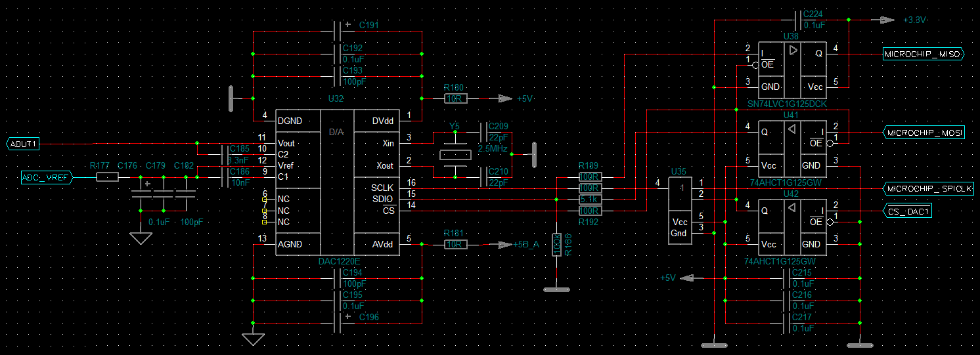Select capacitor C209 symbol
980x355 pixels.
[483, 132]
